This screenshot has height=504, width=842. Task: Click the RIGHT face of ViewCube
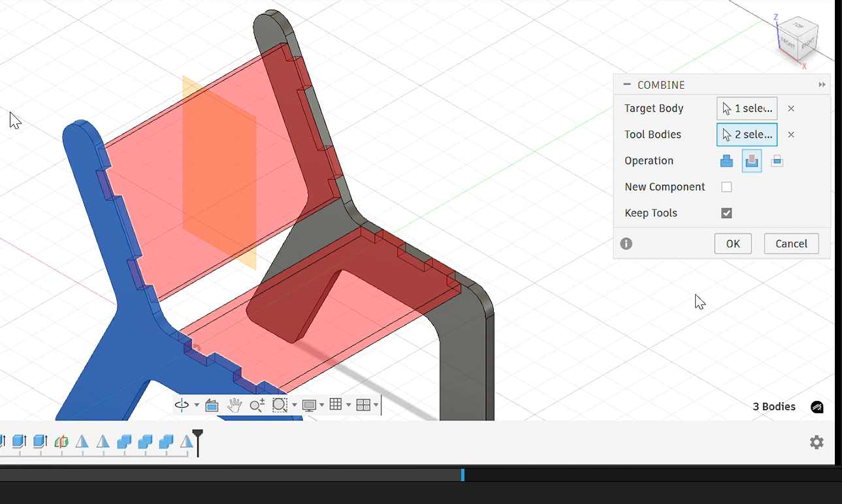pos(807,43)
